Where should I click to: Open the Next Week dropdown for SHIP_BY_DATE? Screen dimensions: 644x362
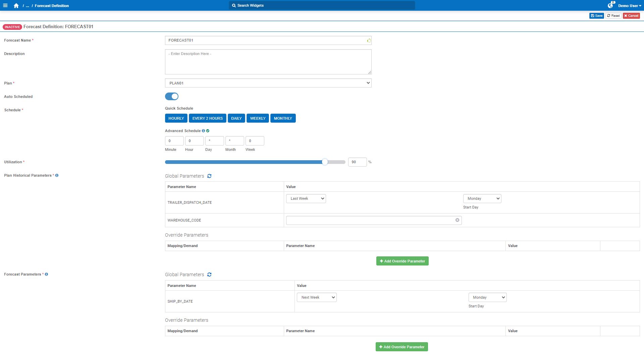point(317,297)
